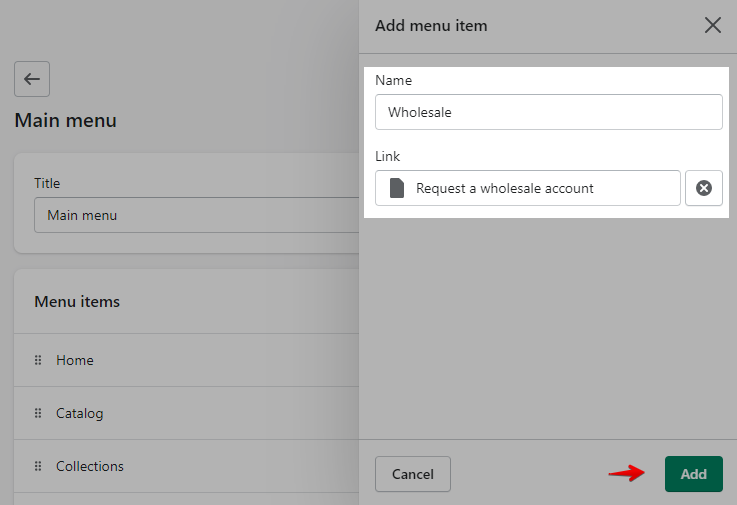The image size is (737, 505).
Task: Grab the drag handle beside Home
Action: [x=38, y=360]
